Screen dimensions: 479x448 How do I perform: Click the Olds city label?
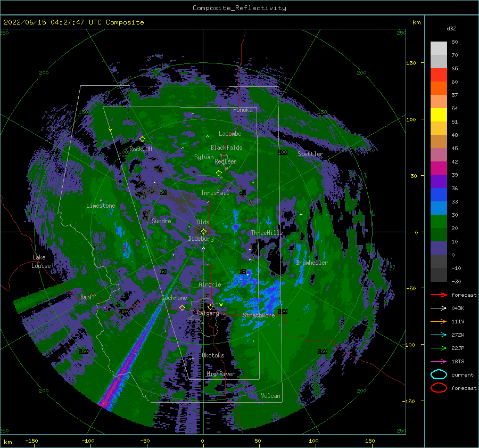tap(203, 222)
